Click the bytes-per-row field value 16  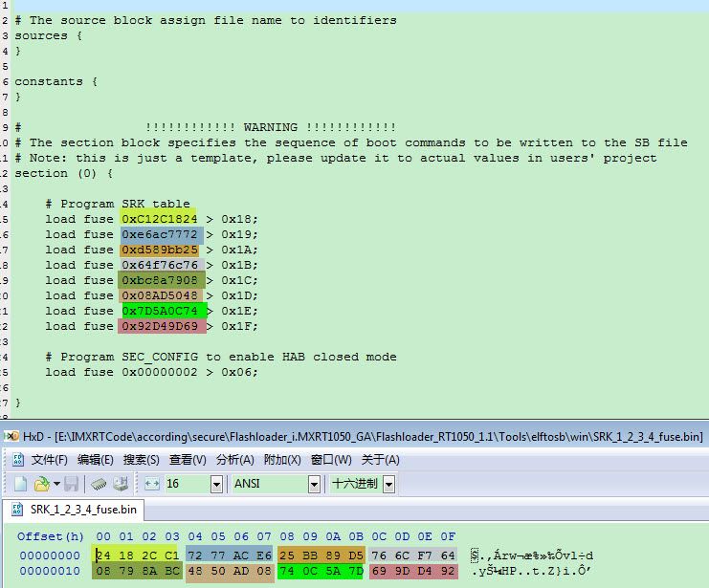click(x=172, y=484)
